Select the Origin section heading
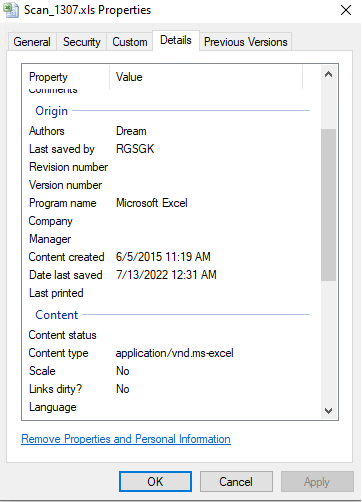Screen dimensions: 362x502 tap(51, 111)
